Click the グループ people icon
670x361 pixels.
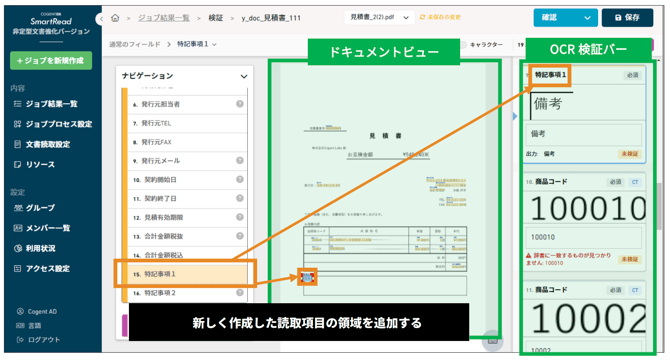(18, 208)
